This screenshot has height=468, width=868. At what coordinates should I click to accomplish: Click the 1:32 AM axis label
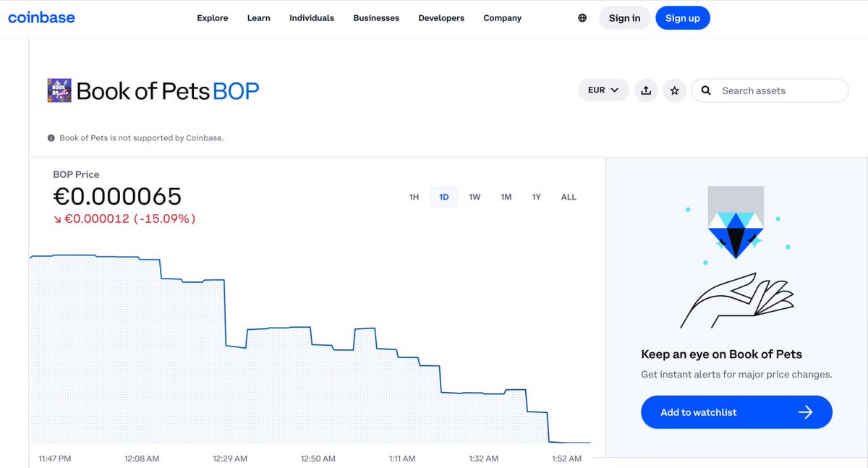click(483, 459)
